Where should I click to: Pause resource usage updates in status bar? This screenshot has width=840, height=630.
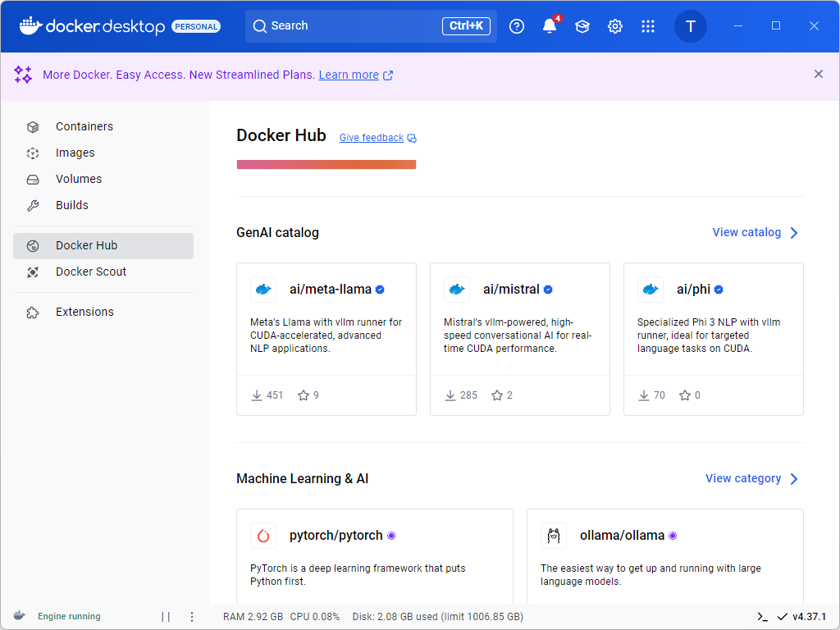166,616
